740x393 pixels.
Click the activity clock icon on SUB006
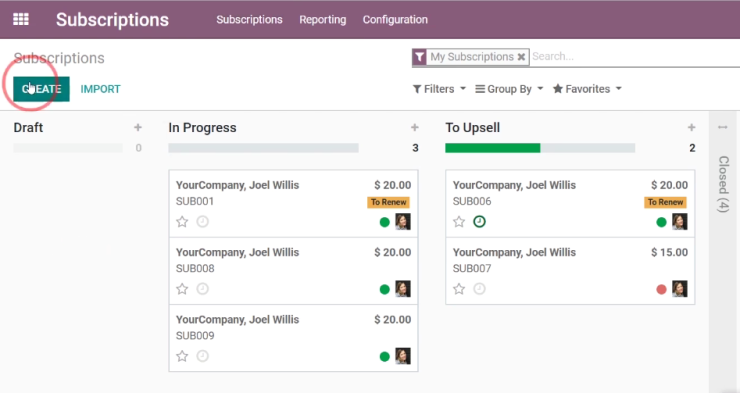479,221
